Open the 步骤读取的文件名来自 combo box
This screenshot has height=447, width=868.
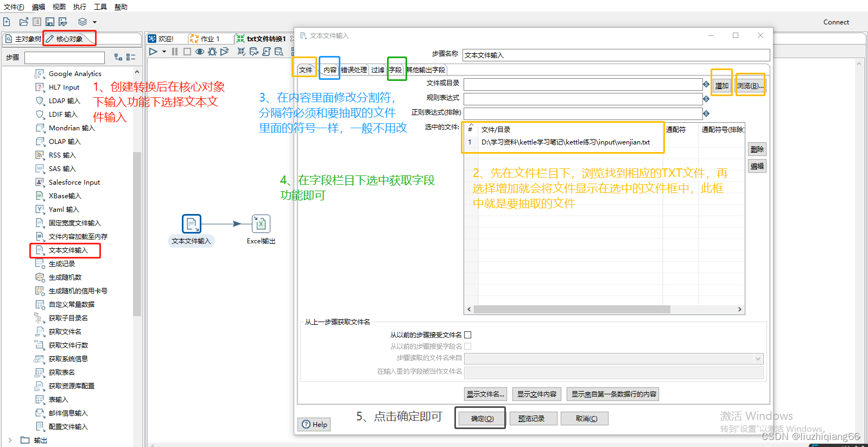[614, 359]
